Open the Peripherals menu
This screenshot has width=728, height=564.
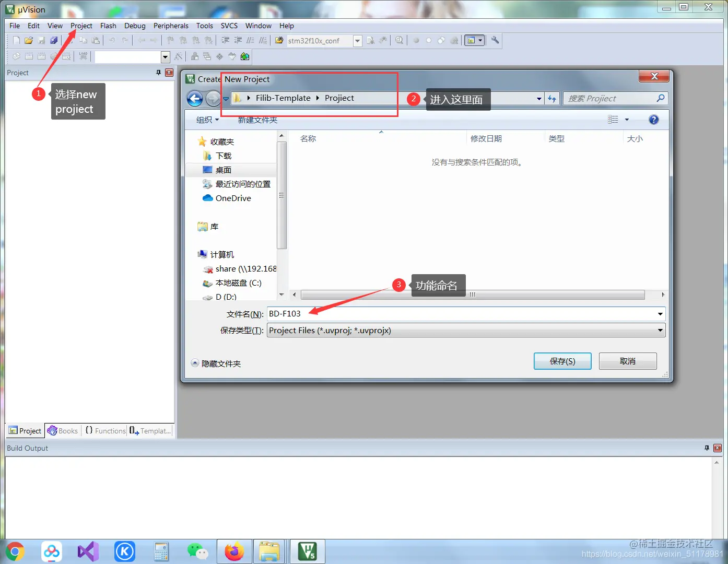[x=171, y=26]
